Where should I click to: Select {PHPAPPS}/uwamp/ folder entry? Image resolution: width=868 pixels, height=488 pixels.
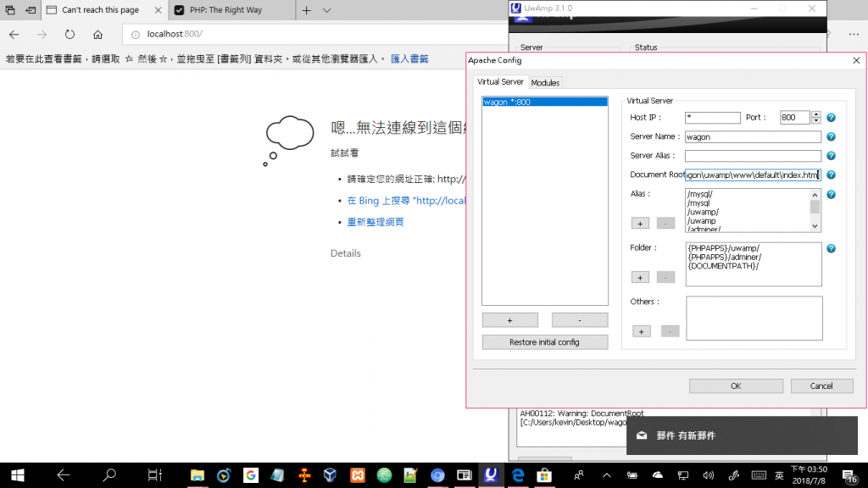click(724, 248)
